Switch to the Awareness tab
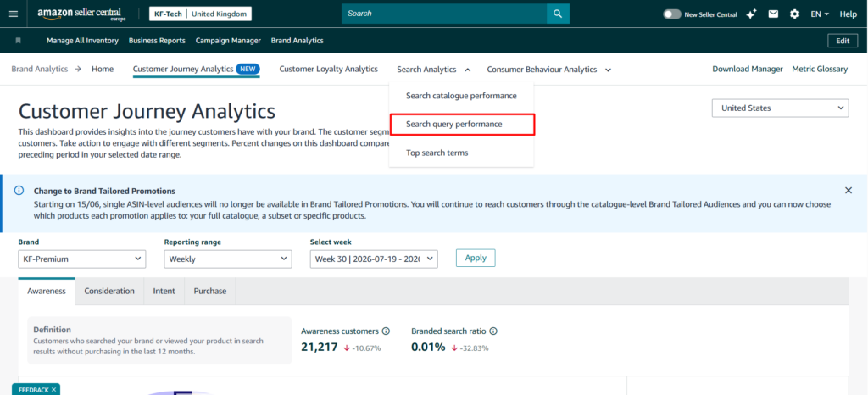Screen dimensions: 868x395 [x=47, y=291]
